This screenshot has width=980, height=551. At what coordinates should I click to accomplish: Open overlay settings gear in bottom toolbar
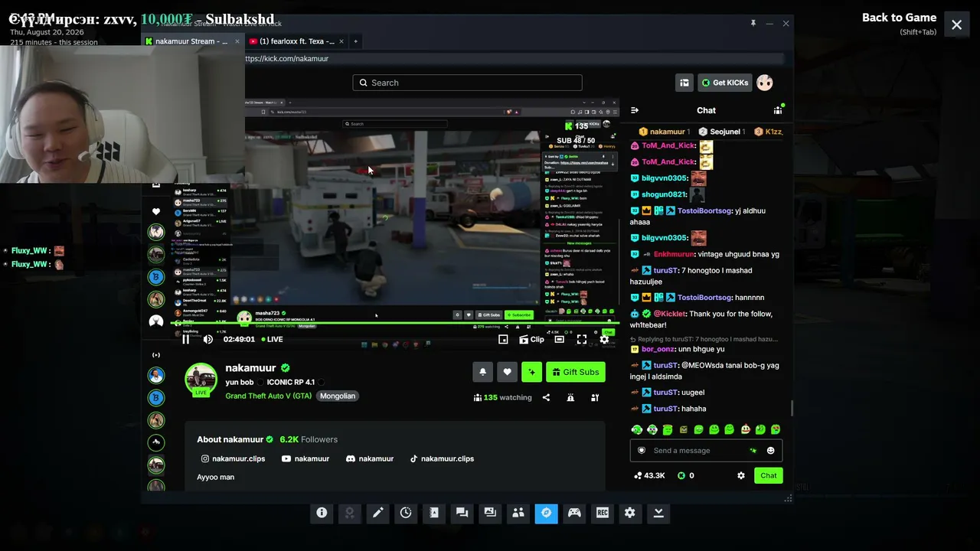(630, 513)
